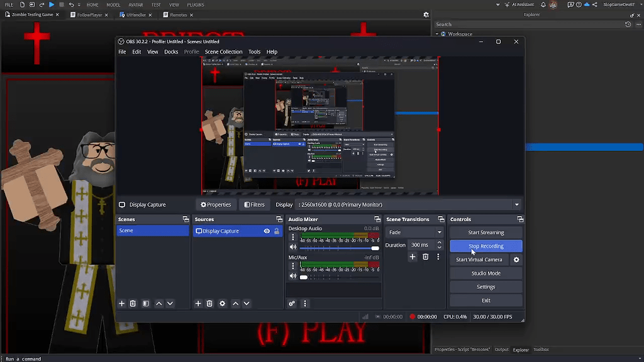Add a new scene with the plus icon

pyautogui.click(x=121, y=304)
